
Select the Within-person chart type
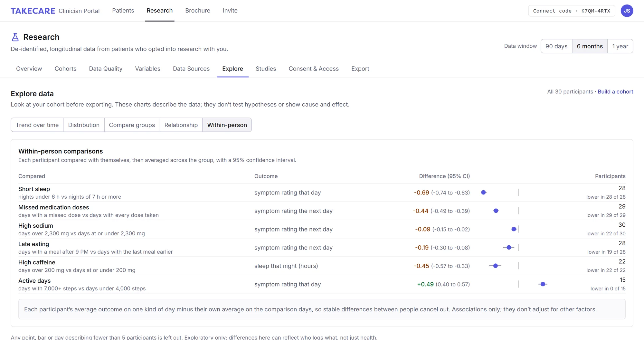[227, 125]
